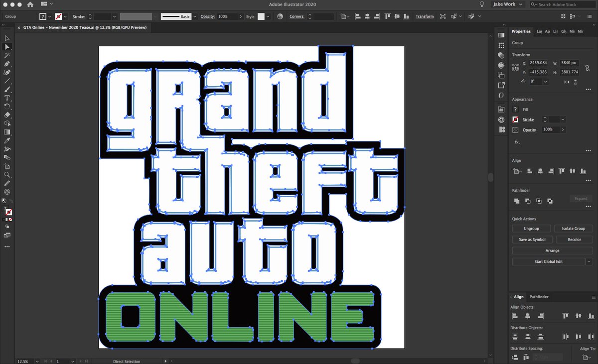The image size is (598, 364).
Task: Click Save as Symbol button
Action: [x=531, y=240]
